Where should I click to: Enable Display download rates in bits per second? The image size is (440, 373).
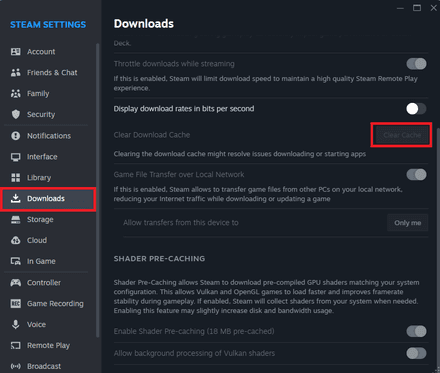[416, 109]
